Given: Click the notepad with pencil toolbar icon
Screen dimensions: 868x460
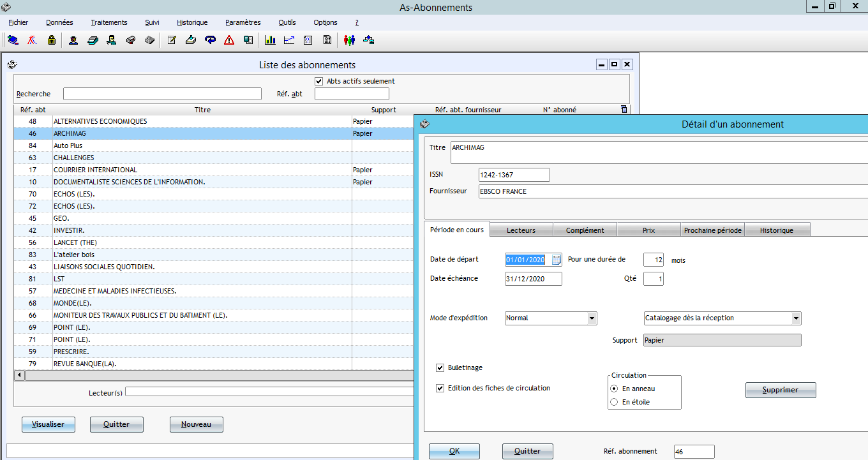Looking at the screenshot, I should tap(172, 40).
